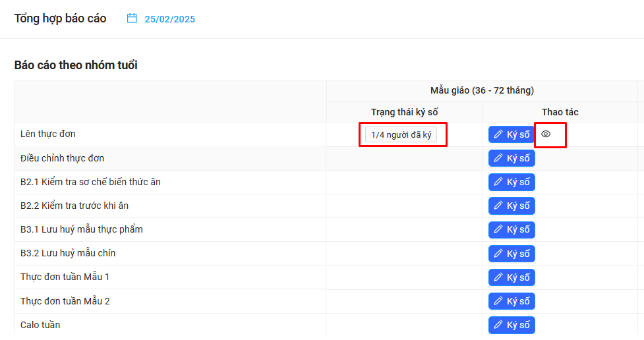Click the Báo cáo theo nhóm tuổi heading
Screen dimensions: 644x340
coord(76,65)
